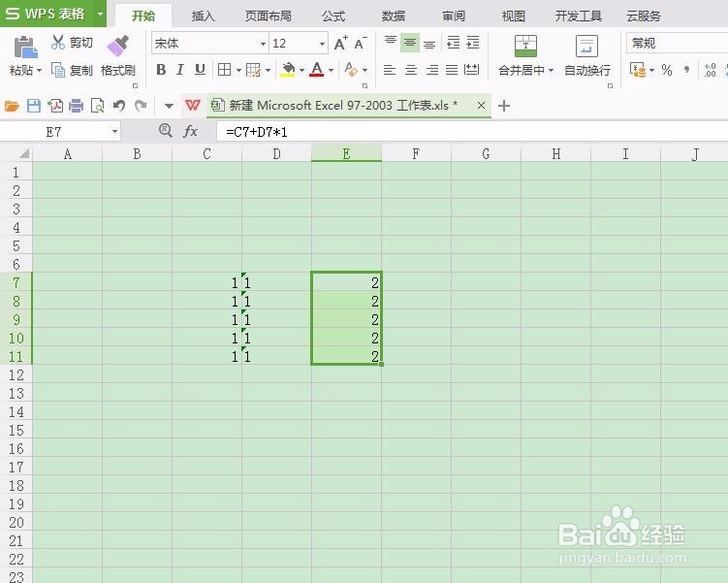Undo the last action
This screenshot has height=583, width=728.
pos(119,106)
